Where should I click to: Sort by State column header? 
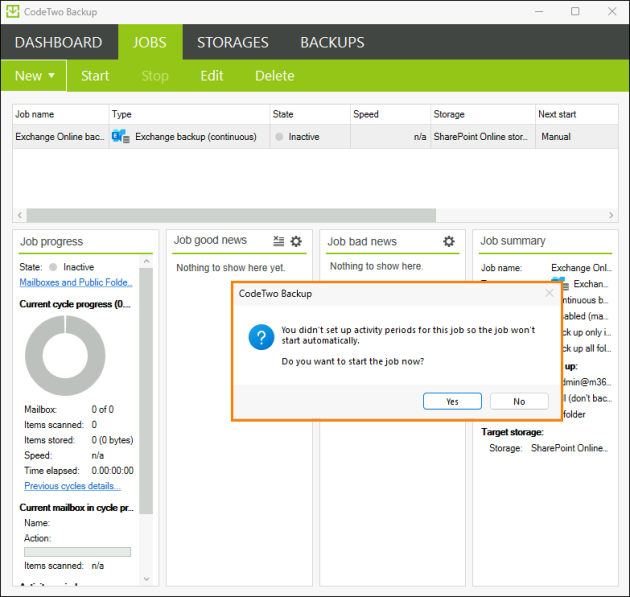click(310, 114)
